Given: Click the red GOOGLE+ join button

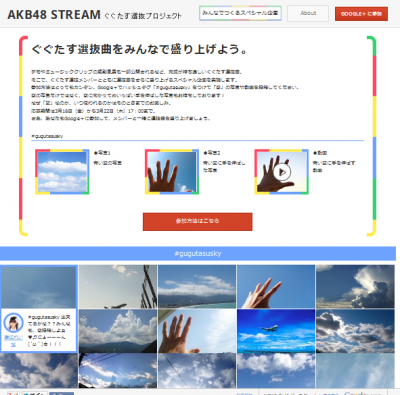Looking at the screenshot, I should [361, 14].
